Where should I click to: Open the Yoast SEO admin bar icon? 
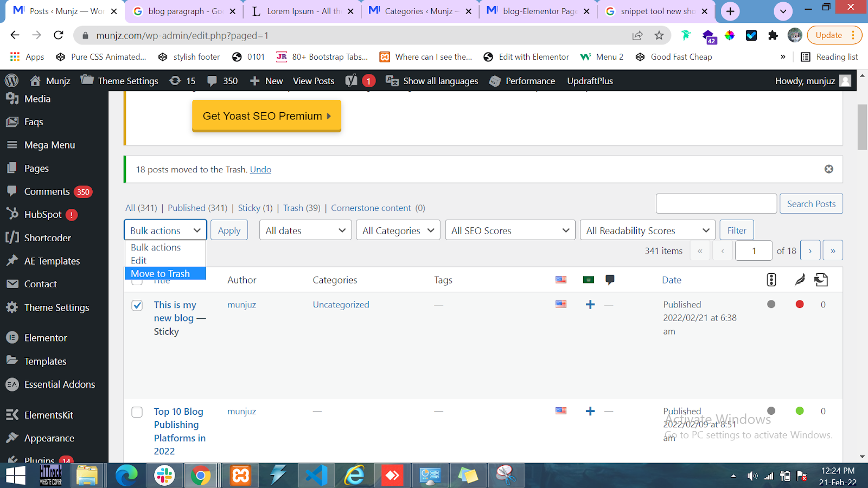pyautogui.click(x=352, y=81)
